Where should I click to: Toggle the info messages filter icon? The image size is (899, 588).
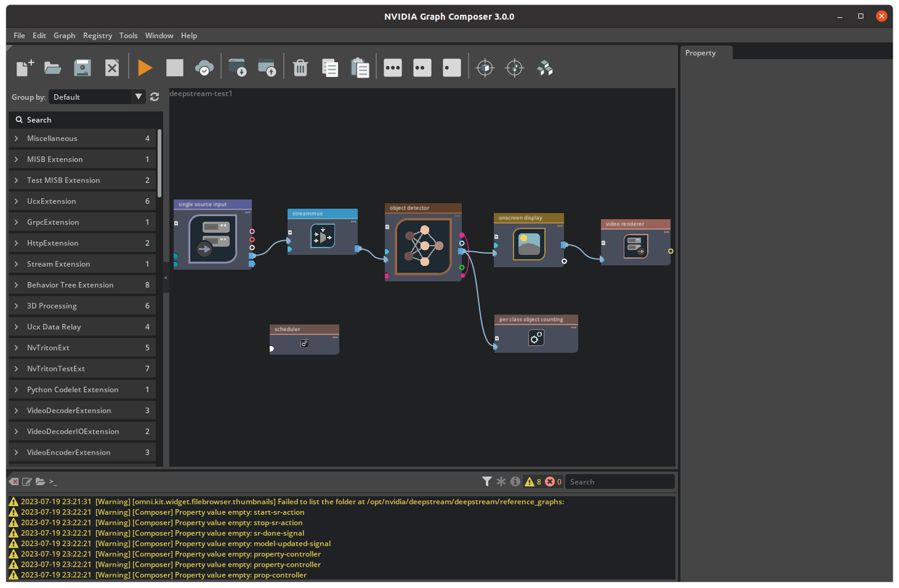[515, 481]
